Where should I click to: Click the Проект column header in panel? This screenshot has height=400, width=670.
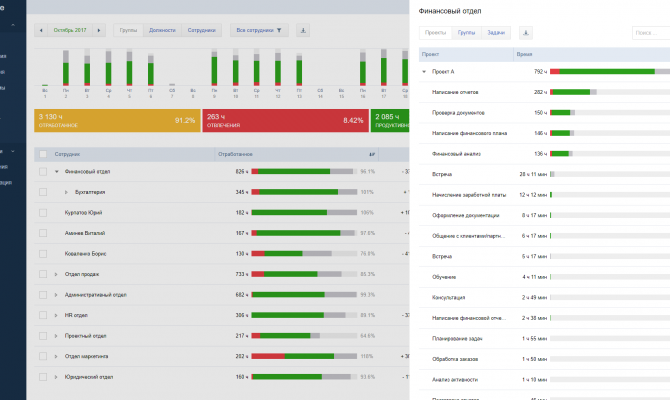coord(466,54)
